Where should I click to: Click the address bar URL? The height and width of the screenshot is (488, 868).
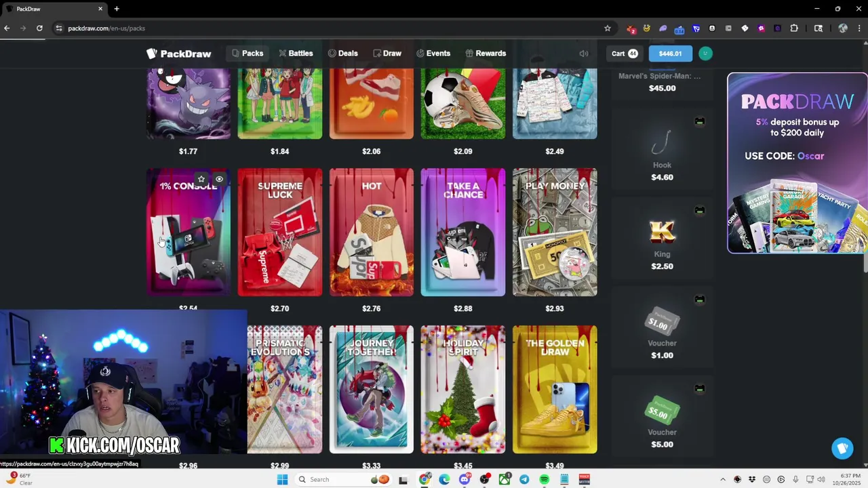(x=106, y=28)
